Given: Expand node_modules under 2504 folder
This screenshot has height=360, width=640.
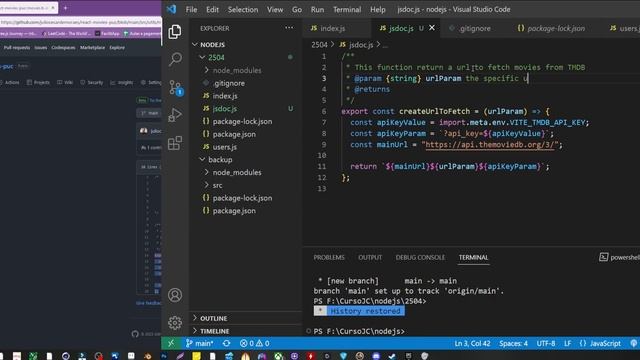Looking at the screenshot, I should (245, 70).
